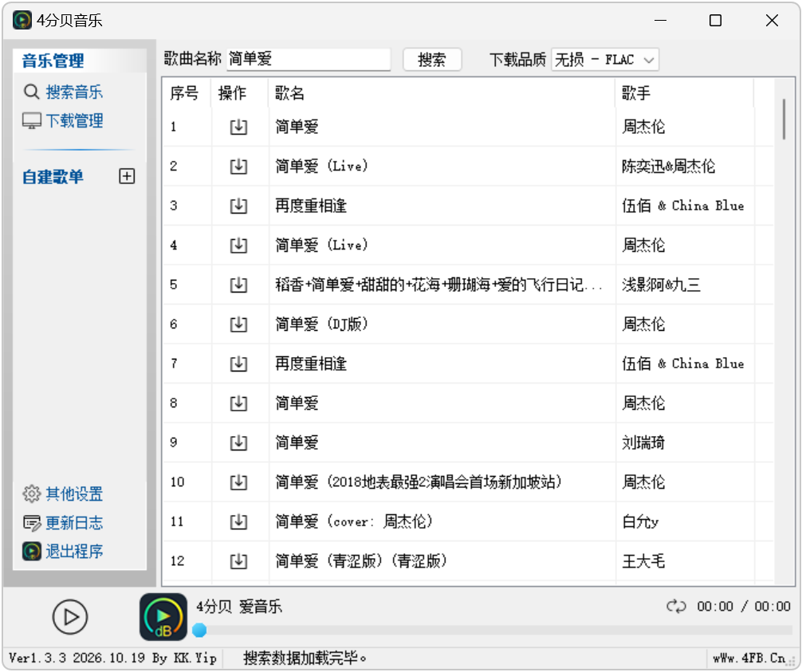Open the 下载品质 quality dropdown
This screenshot has height=672, width=802.
coord(605,60)
